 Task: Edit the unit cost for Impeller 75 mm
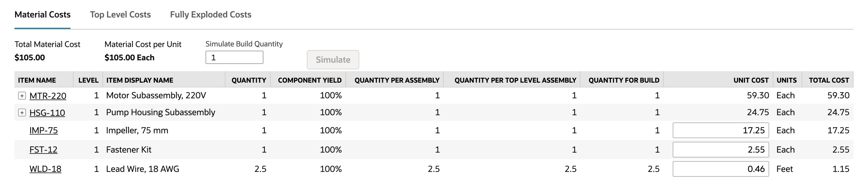coord(721,130)
